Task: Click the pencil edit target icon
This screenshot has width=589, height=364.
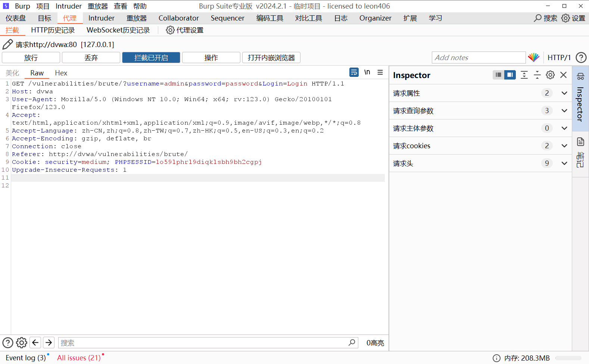Action: pos(7,44)
